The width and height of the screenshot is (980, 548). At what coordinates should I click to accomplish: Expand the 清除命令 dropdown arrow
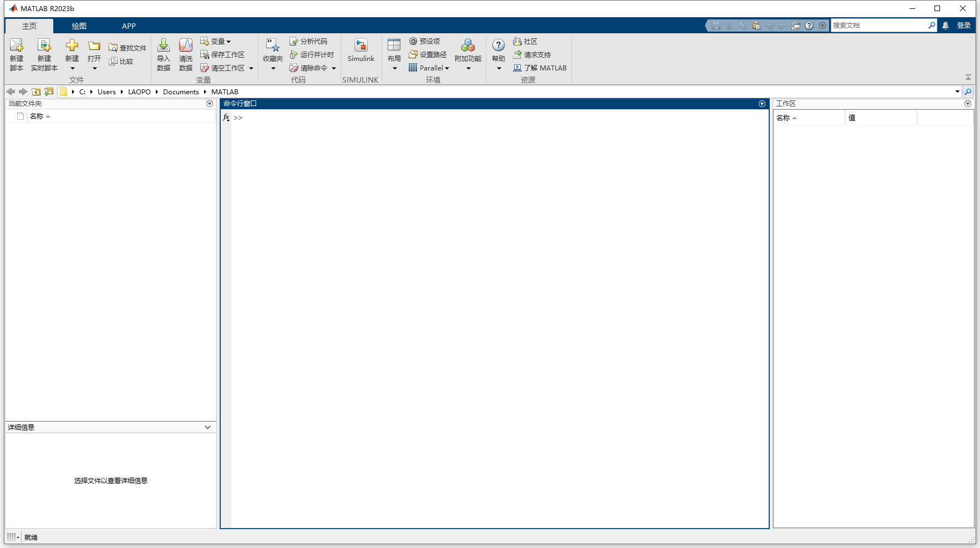point(334,68)
